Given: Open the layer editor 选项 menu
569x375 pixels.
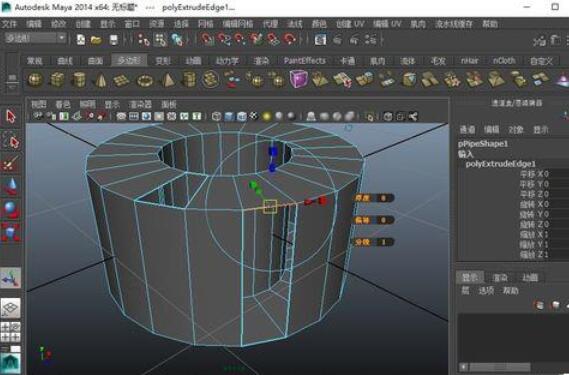Looking at the screenshot, I should pos(486,290).
